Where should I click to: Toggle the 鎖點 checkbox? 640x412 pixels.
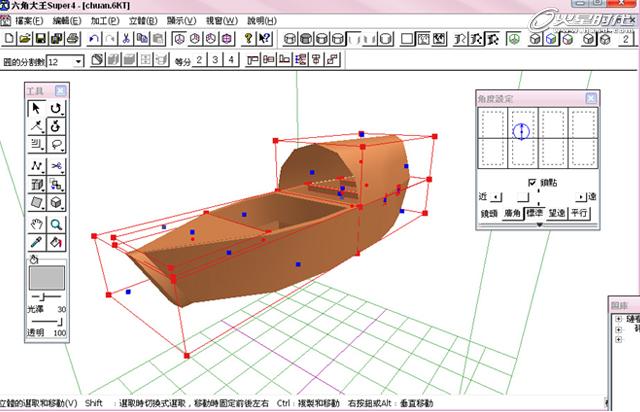(532, 183)
